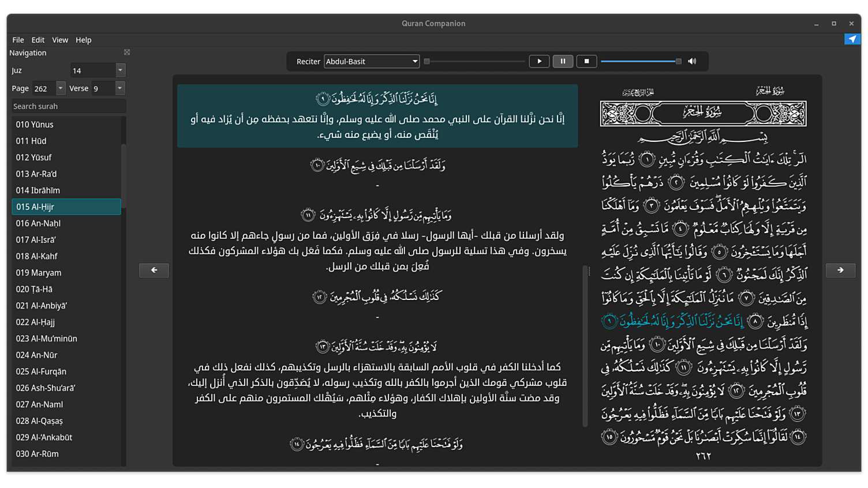Open the File menu
This screenshot has height=488, width=868.
coord(17,40)
